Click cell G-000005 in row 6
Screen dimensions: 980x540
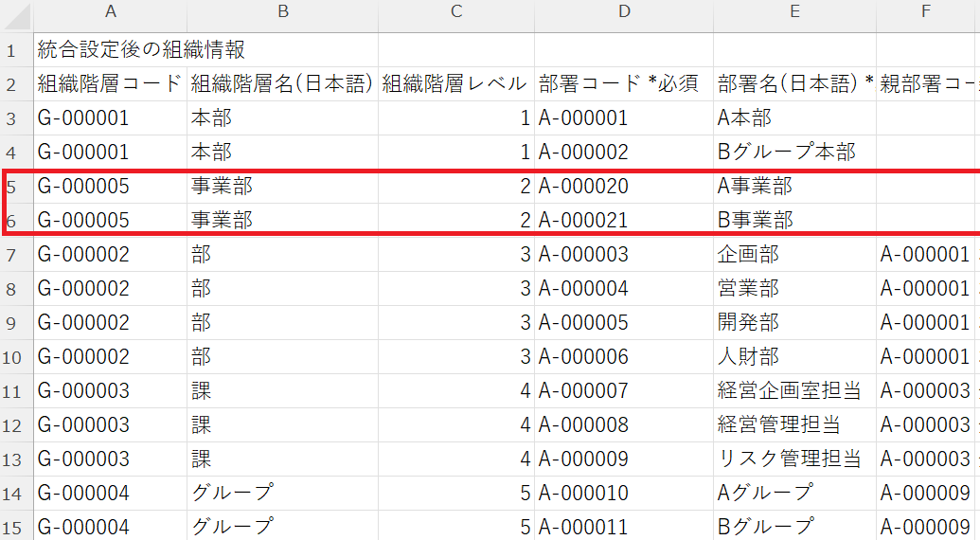pos(111,220)
